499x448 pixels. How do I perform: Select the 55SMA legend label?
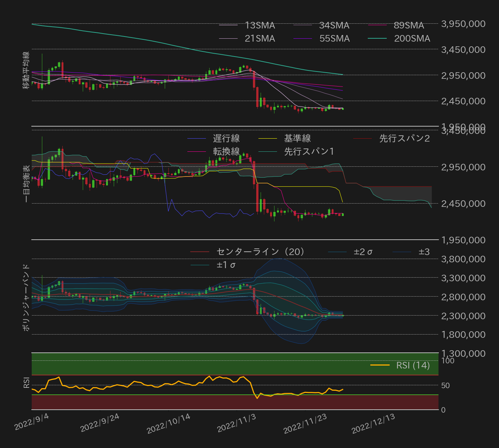point(335,39)
